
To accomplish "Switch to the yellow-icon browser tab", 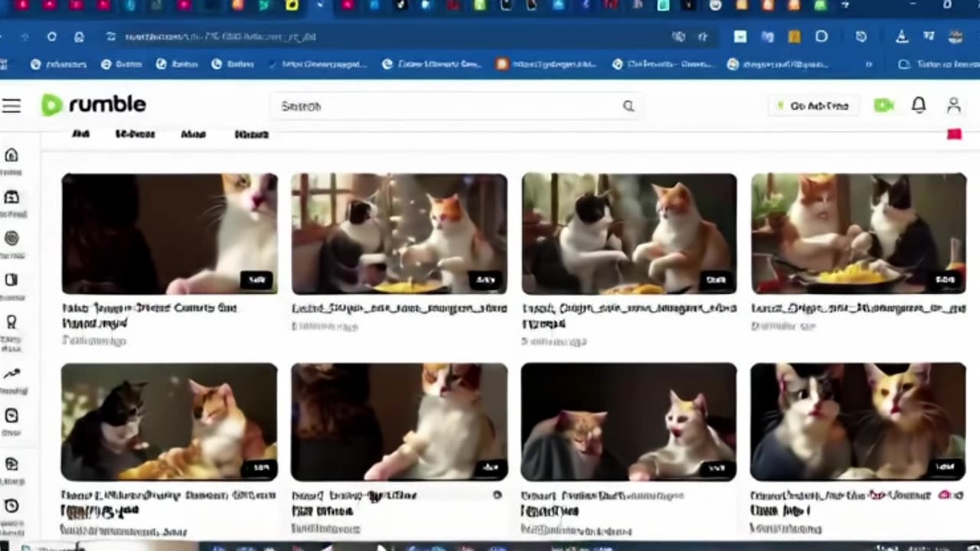I will point(292,5).
